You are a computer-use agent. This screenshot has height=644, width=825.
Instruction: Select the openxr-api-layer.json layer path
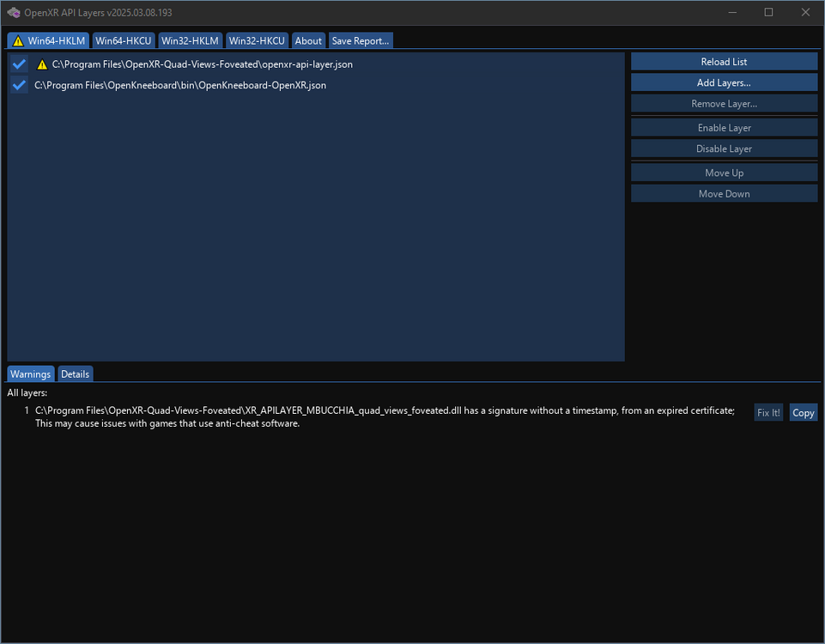tap(202, 64)
